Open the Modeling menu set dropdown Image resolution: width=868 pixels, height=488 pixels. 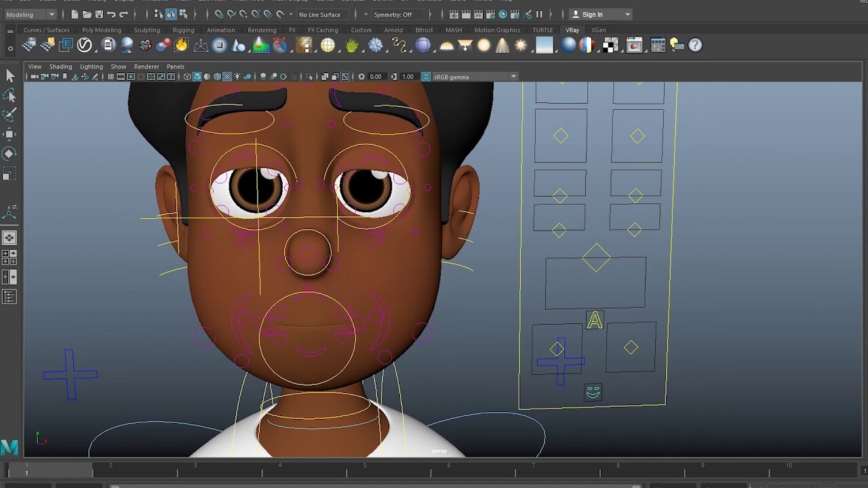tap(31, 14)
